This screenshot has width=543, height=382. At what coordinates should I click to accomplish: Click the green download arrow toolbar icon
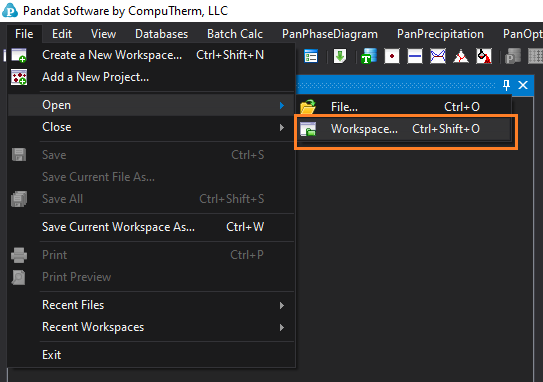(340, 56)
